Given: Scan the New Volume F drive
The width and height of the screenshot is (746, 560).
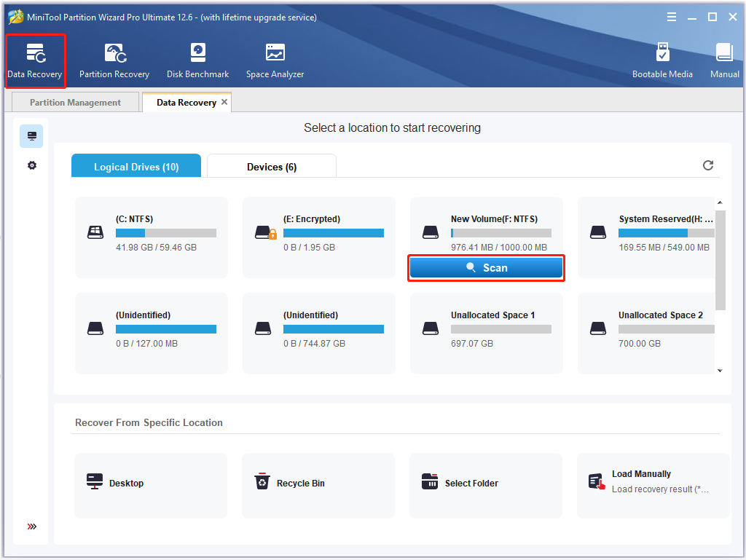Looking at the screenshot, I should 486,268.
